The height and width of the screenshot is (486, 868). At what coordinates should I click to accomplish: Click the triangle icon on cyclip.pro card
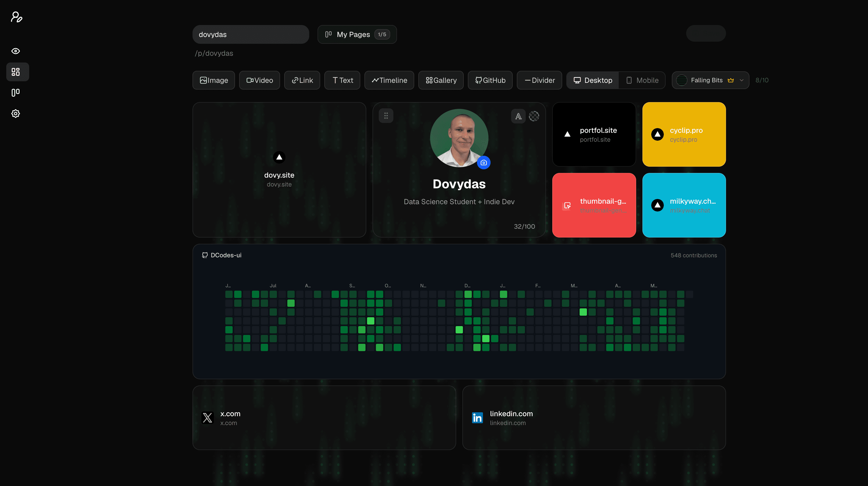[658, 134]
